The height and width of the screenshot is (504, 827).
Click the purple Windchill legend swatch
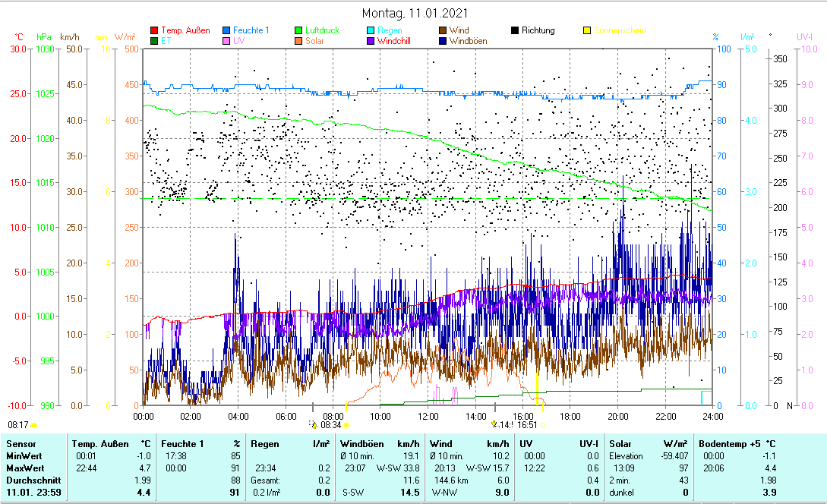click(371, 41)
